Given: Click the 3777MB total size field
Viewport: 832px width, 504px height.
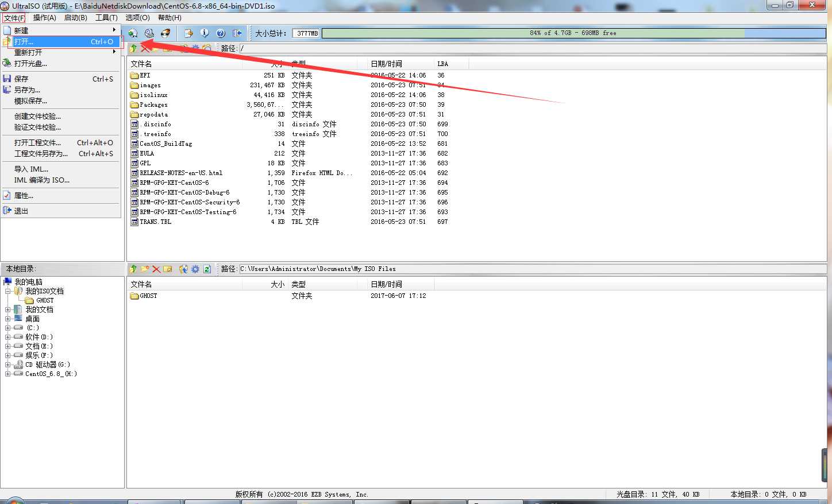Looking at the screenshot, I should pos(306,33).
